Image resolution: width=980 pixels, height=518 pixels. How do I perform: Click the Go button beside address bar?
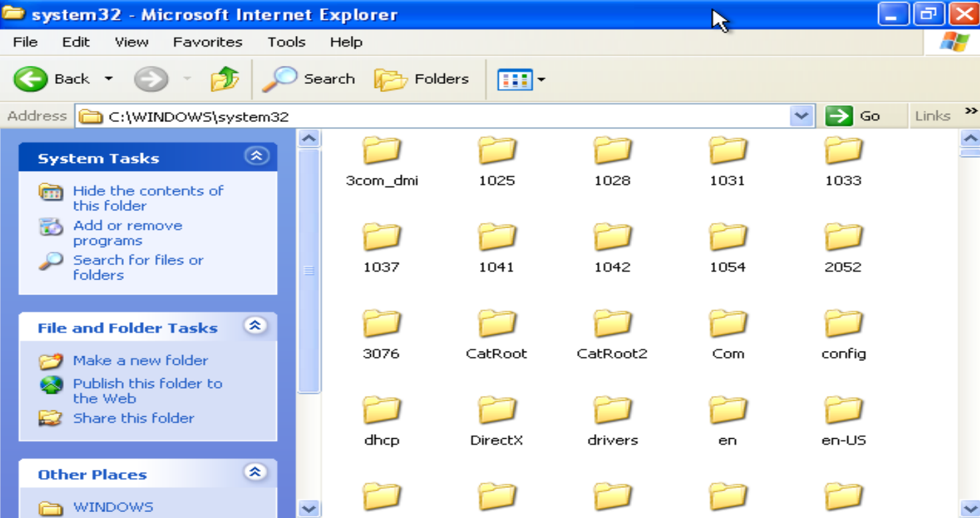click(x=854, y=117)
